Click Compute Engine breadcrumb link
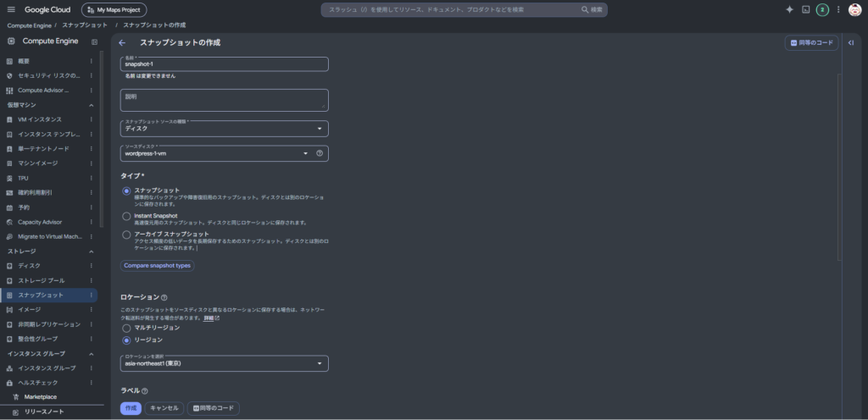 (29, 25)
